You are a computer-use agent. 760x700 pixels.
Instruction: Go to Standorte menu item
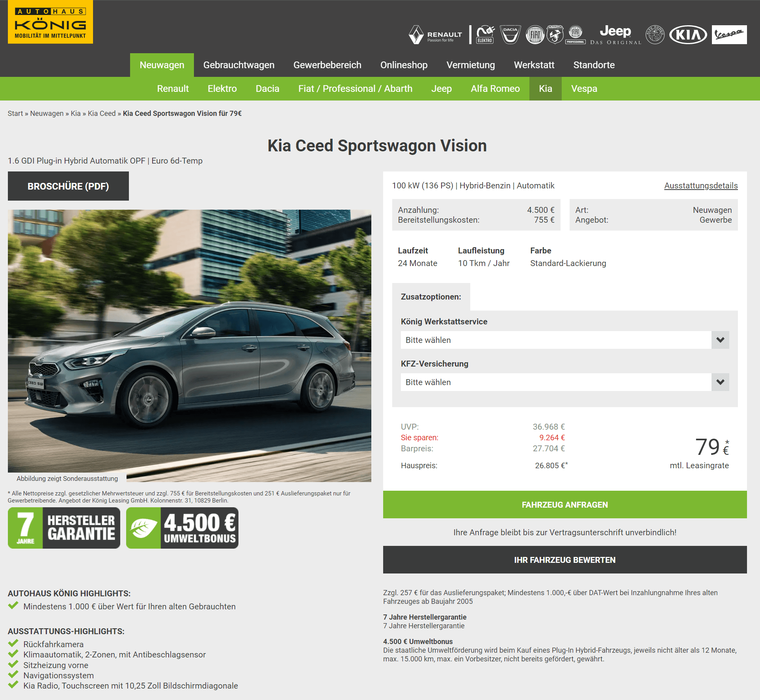coord(594,65)
